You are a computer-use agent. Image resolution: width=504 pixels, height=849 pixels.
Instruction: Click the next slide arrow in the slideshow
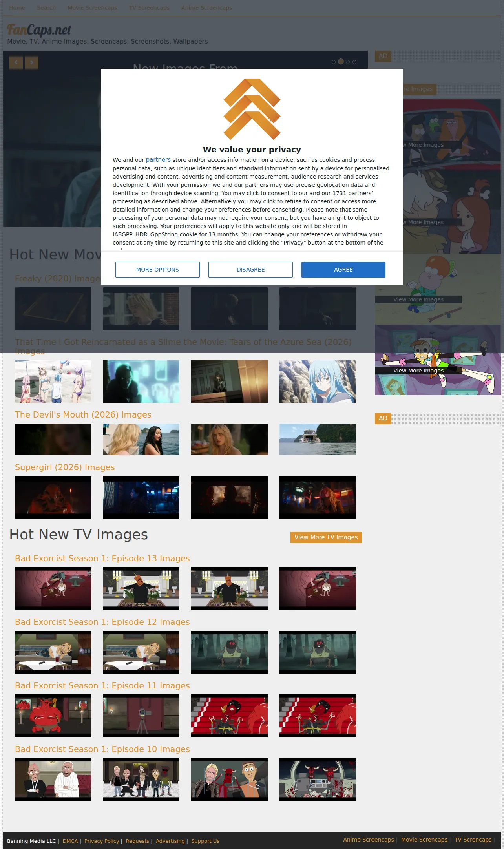tap(32, 62)
